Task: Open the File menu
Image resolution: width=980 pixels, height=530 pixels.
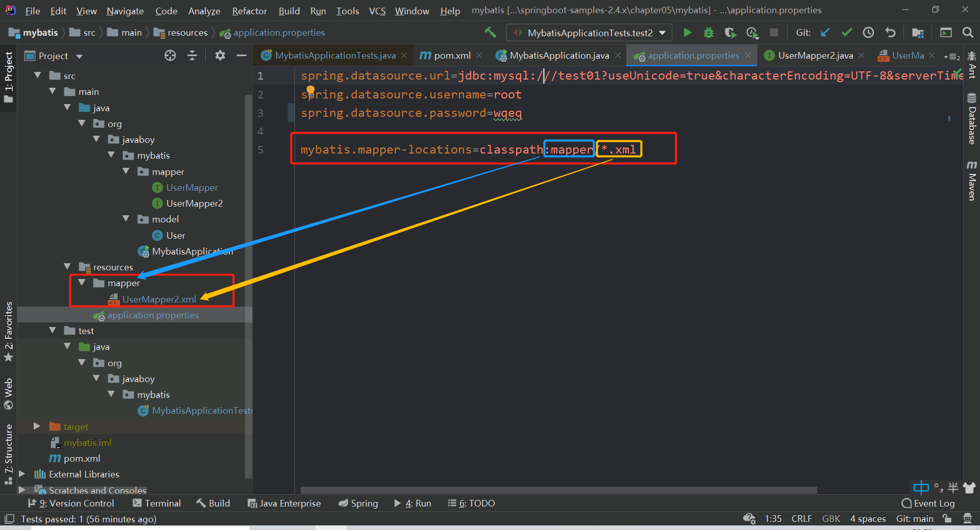Action: [x=33, y=11]
